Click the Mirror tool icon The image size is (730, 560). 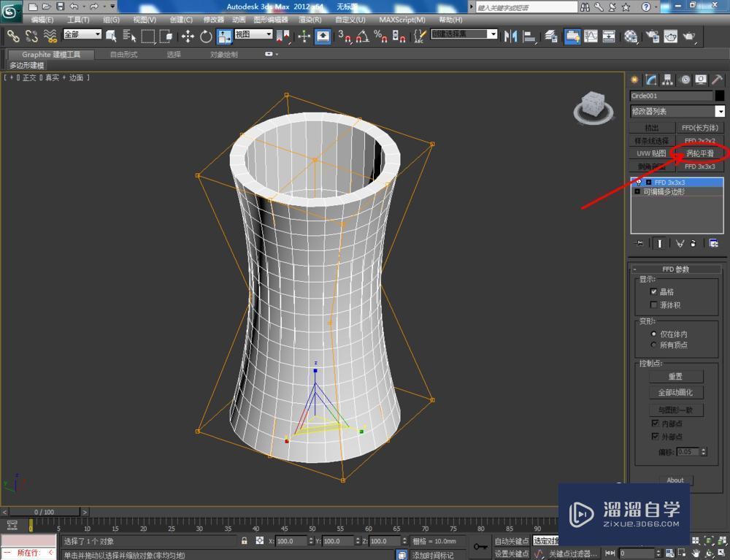511,36
